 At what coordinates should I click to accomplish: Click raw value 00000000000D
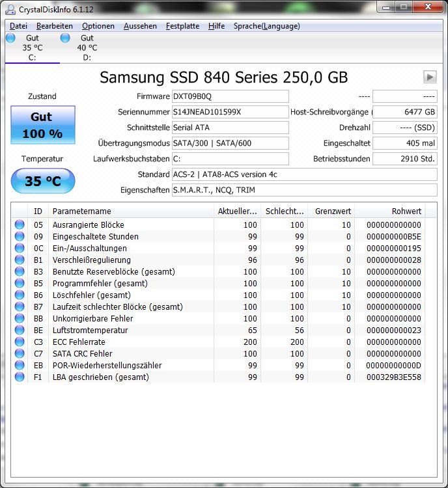click(393, 366)
